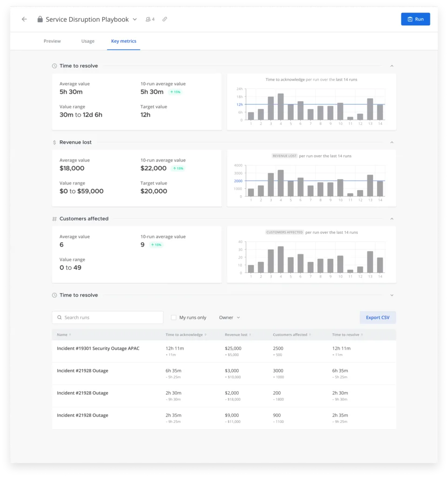448x477 pixels.
Task: Go back using the left arrow icon
Action: [24, 19]
